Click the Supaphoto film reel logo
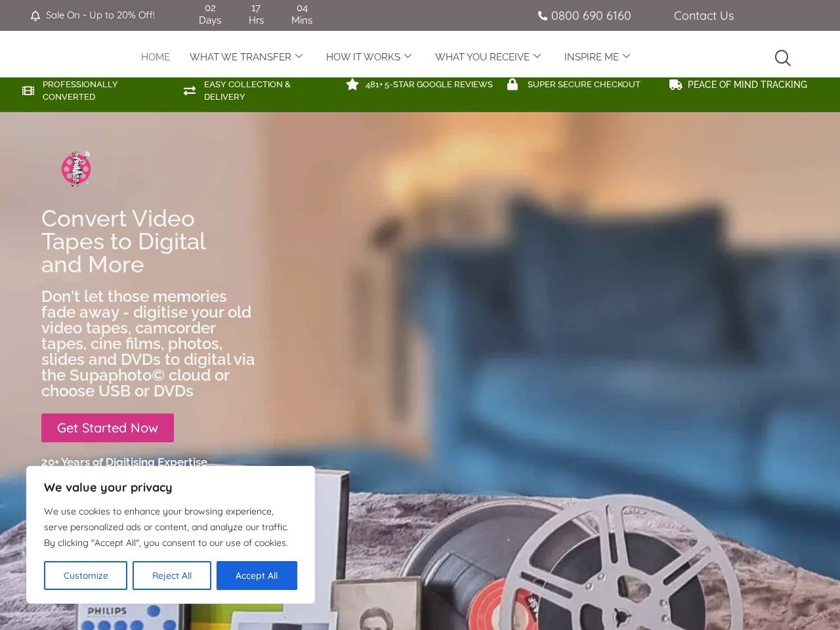 [x=76, y=169]
